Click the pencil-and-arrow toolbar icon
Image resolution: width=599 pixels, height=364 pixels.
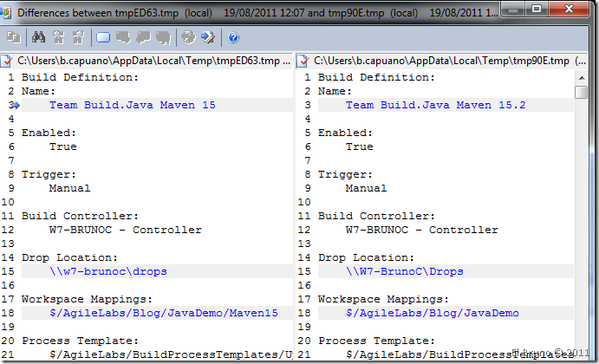click(207, 38)
